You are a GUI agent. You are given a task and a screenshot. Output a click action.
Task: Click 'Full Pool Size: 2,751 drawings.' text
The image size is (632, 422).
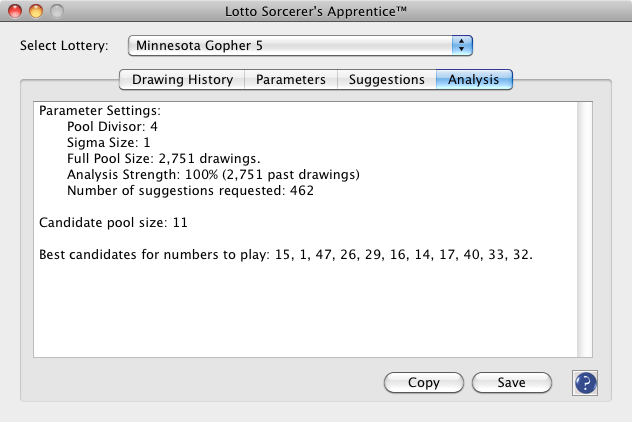(x=164, y=159)
